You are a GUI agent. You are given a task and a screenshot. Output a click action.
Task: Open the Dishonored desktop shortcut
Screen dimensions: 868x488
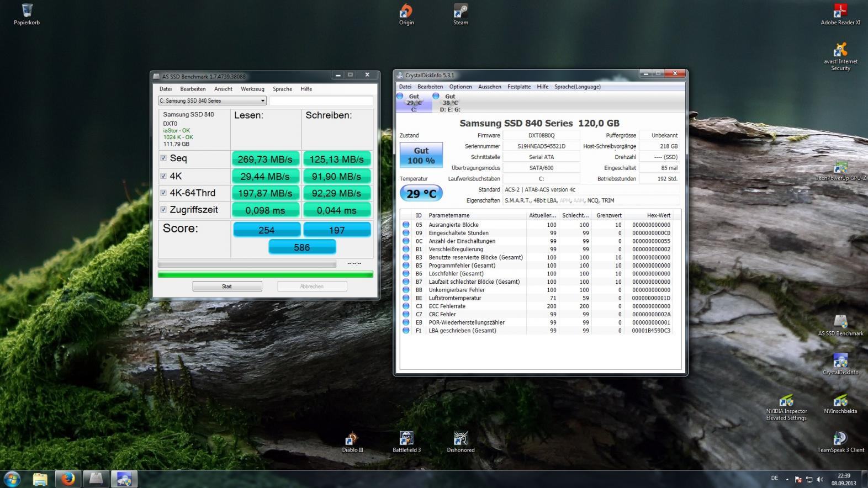[461, 439]
